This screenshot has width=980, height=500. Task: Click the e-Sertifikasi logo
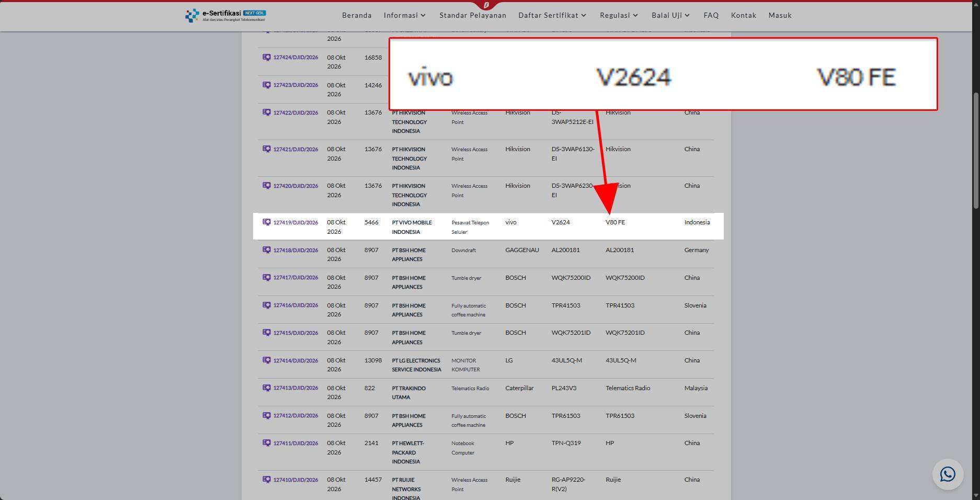[225, 15]
